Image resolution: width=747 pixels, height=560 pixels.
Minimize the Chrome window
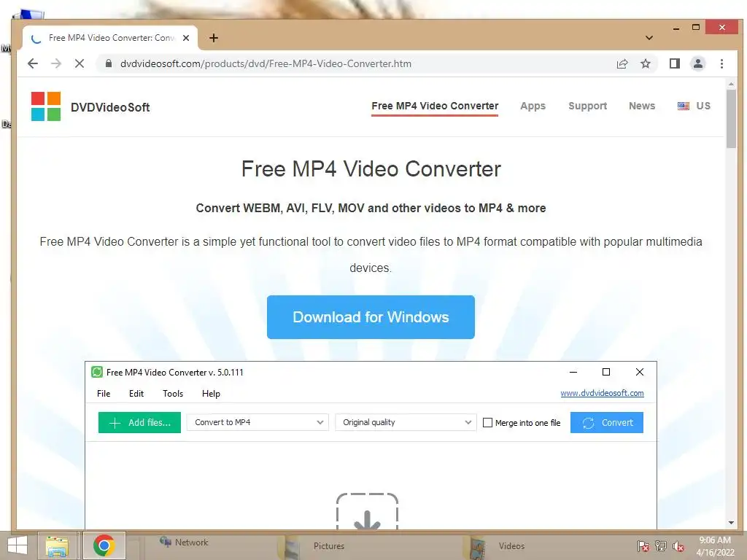coord(676,28)
